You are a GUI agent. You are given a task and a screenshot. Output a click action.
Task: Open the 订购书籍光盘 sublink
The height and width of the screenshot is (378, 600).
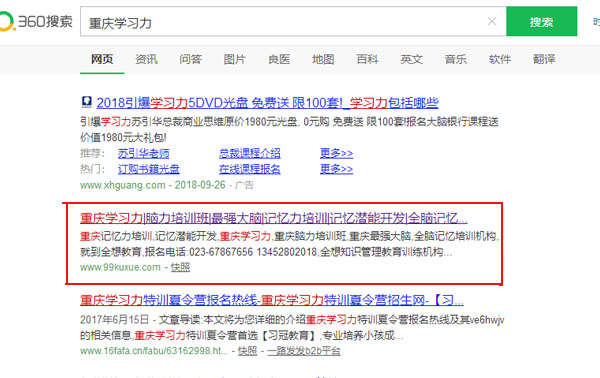(x=148, y=169)
